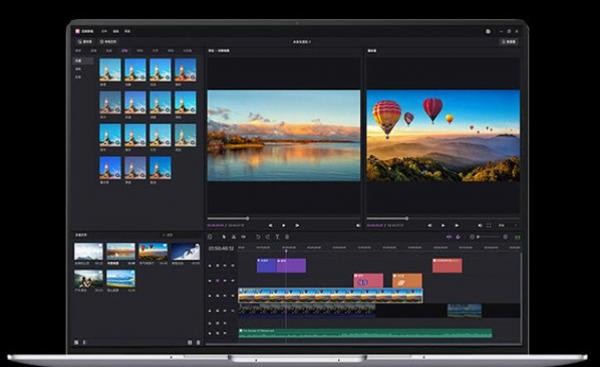Select the highlighted purple filters tab
This screenshot has width=600, height=367.
click(124, 51)
